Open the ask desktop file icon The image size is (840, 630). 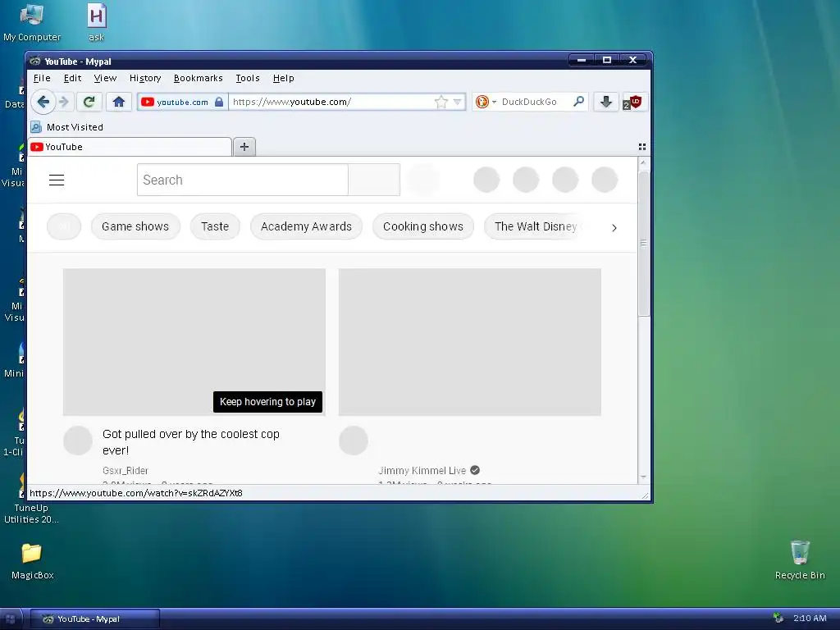(x=97, y=23)
